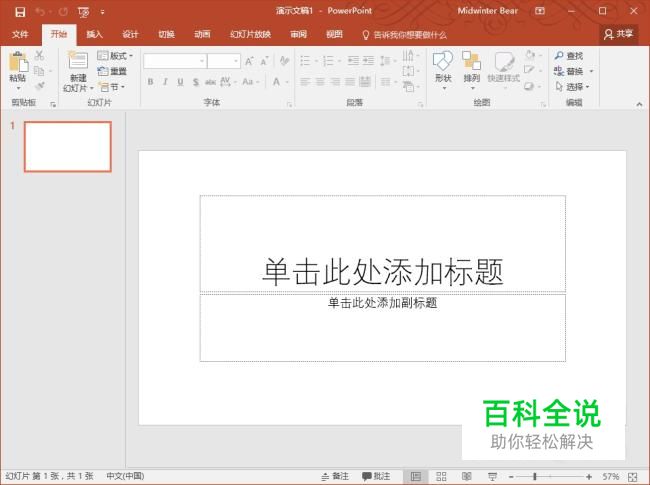Click the Format Painter brush icon

pyautogui.click(x=39, y=86)
